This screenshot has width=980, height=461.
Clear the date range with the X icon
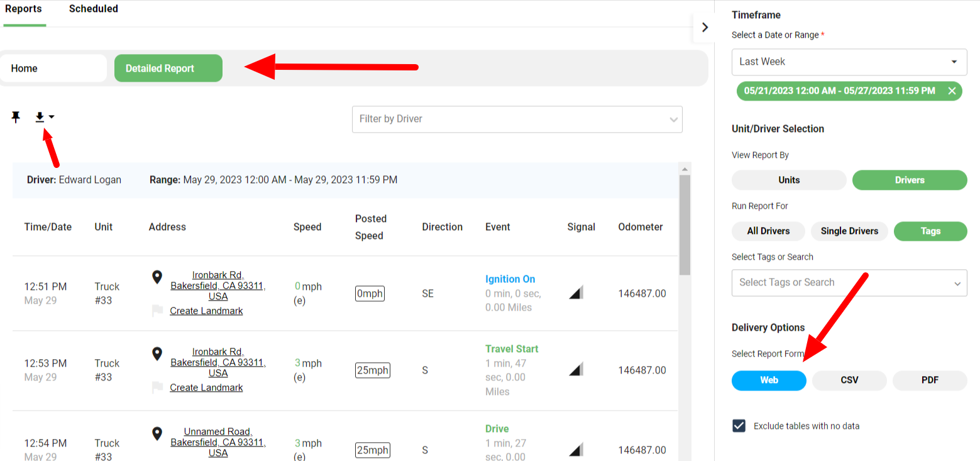coord(952,91)
